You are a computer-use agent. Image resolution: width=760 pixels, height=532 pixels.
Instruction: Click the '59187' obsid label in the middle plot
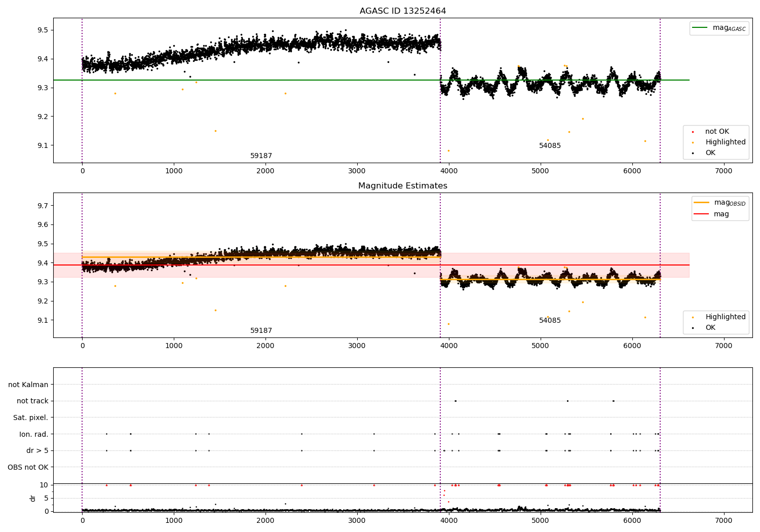pyautogui.click(x=261, y=331)
